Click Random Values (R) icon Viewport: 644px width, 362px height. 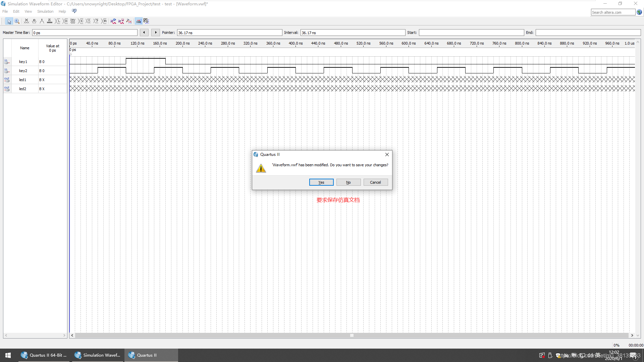pyautogui.click(x=104, y=21)
